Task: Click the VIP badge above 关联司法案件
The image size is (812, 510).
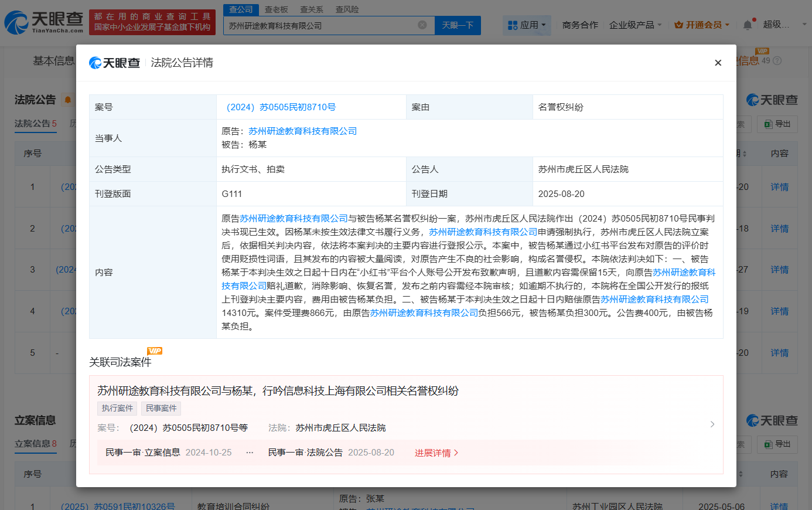Action: coord(155,351)
